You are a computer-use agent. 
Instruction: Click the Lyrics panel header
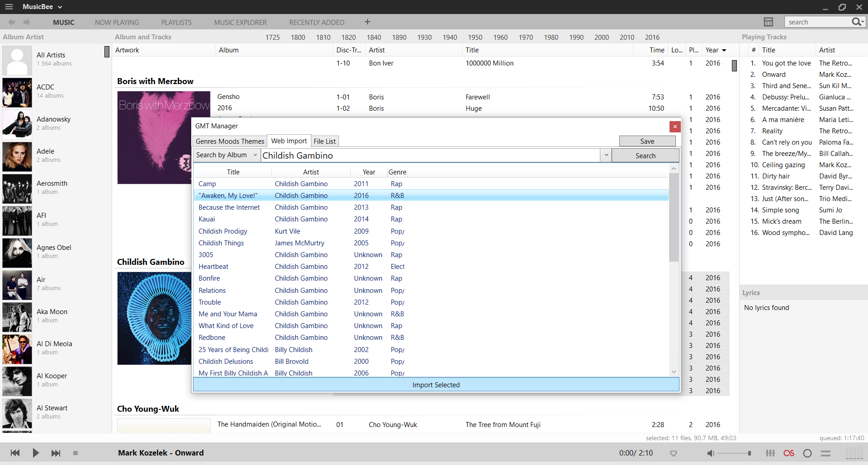coord(751,293)
